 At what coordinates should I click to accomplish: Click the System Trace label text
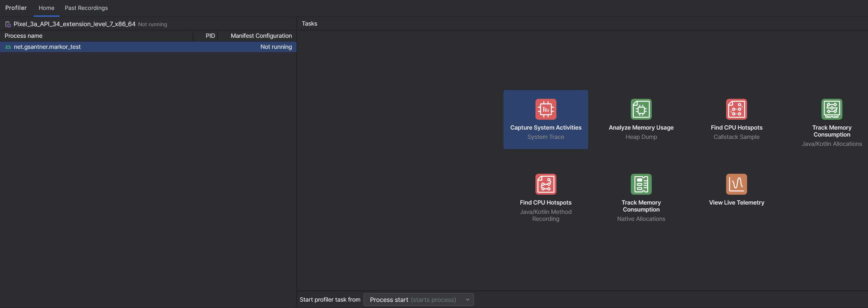pyautogui.click(x=546, y=137)
